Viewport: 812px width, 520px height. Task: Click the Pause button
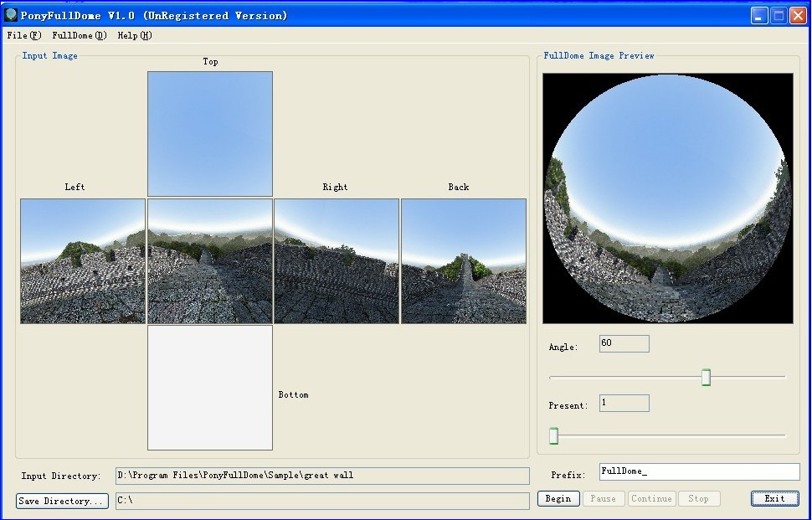(x=603, y=498)
